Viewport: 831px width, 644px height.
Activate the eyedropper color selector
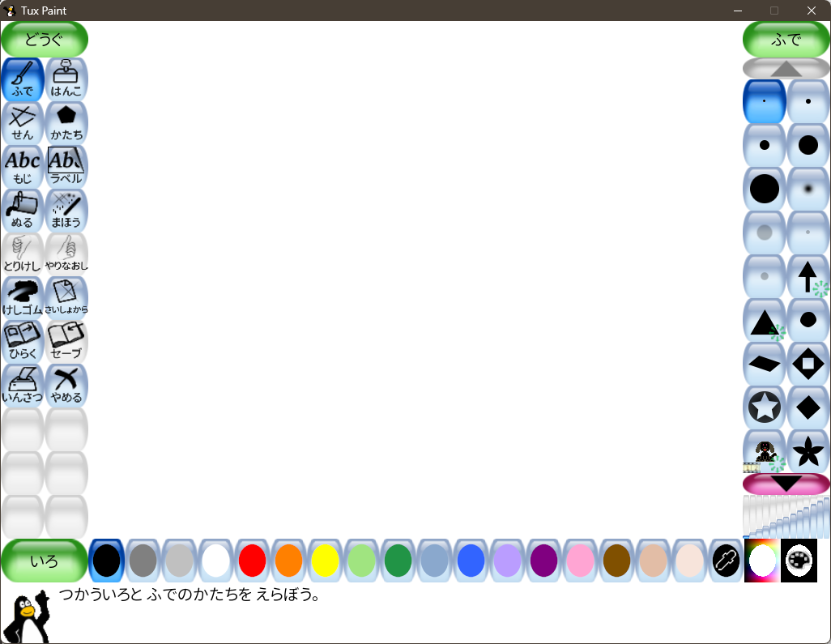point(725,561)
